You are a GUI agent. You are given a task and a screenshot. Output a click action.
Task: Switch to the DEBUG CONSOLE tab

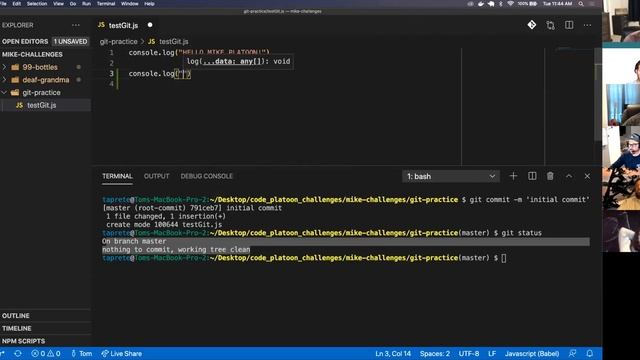pos(207,176)
